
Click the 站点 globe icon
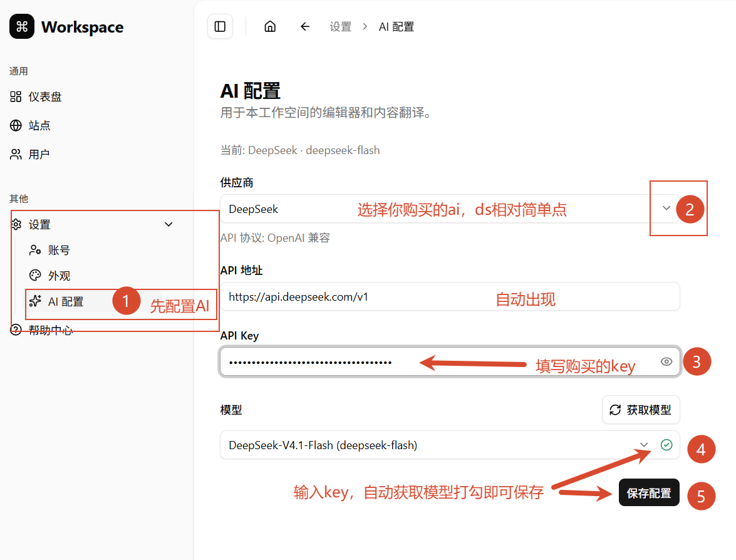click(16, 125)
